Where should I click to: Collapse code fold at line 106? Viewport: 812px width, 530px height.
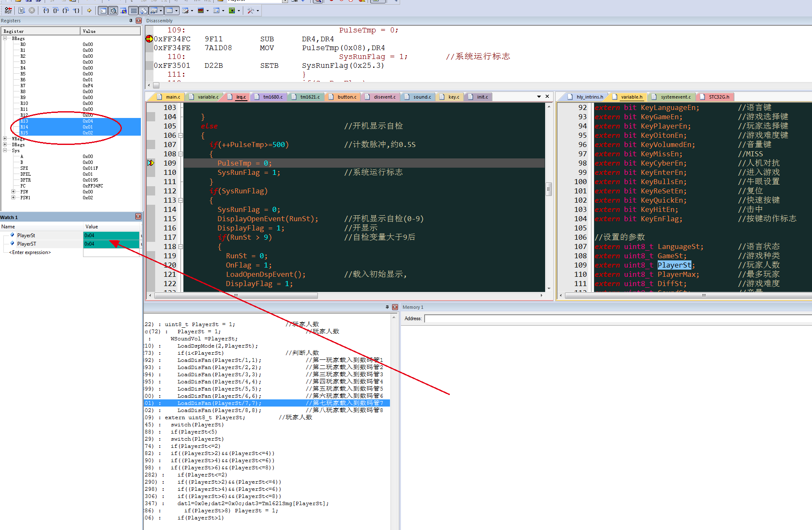click(x=180, y=135)
